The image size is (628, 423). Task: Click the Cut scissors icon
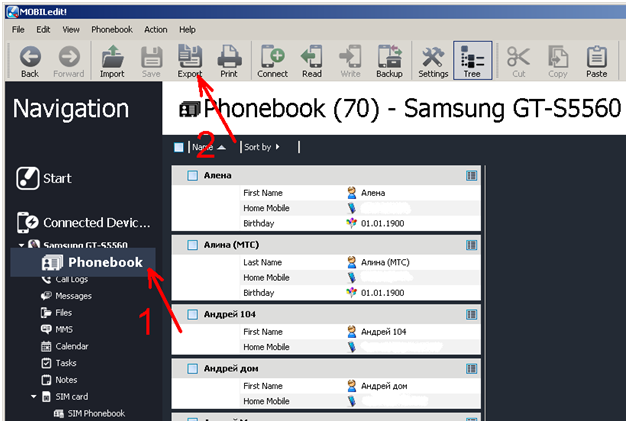point(519,61)
